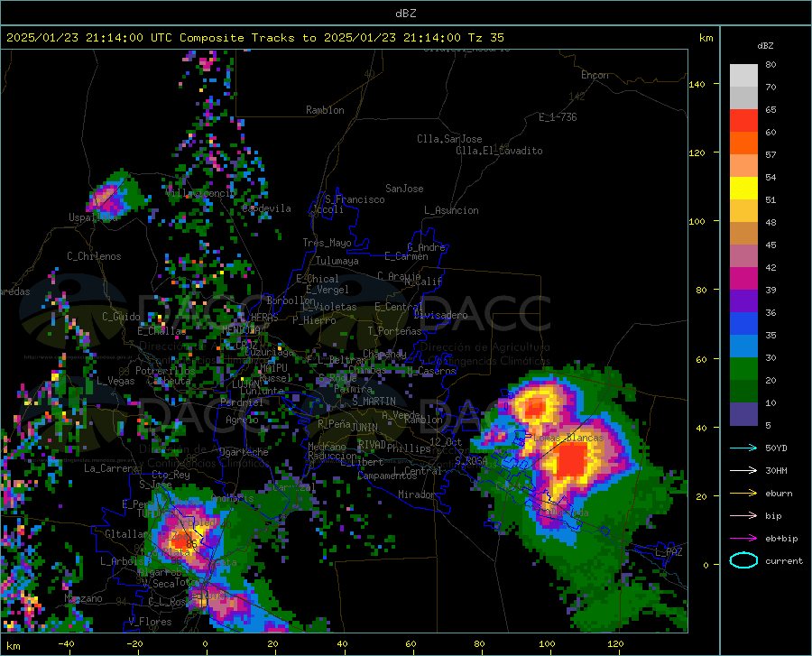Click the magenta 39 dBZ legend swatch
Image resolution: width=812 pixels, height=656 pixels.
point(743,279)
